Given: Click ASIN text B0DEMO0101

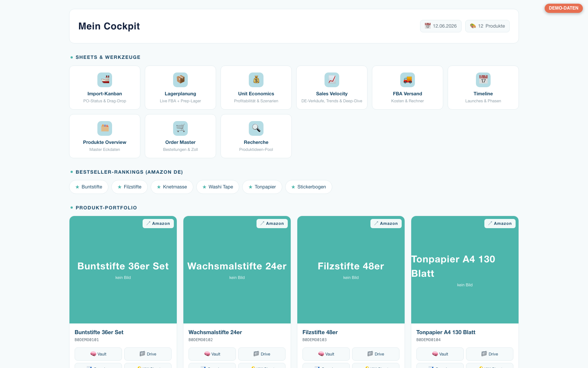Looking at the screenshot, I should pos(87,340).
